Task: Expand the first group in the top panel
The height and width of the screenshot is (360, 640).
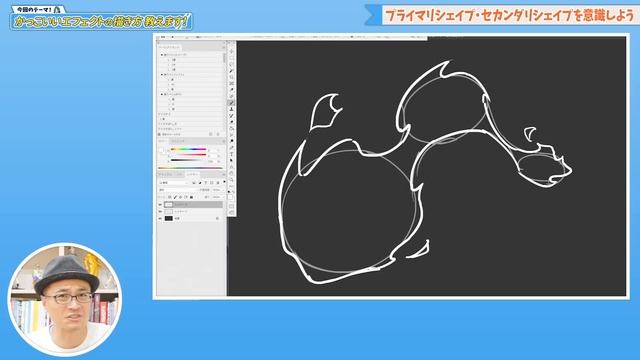Action: tap(162, 55)
